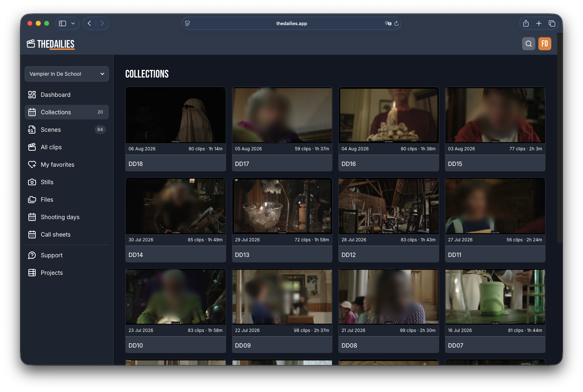Click the Support chat bubble icon
The height and width of the screenshot is (392, 583).
(32, 255)
